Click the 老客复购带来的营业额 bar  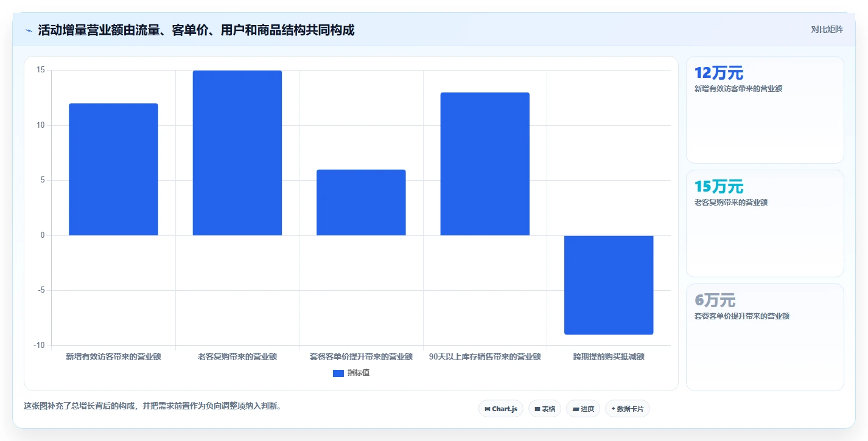(x=237, y=153)
